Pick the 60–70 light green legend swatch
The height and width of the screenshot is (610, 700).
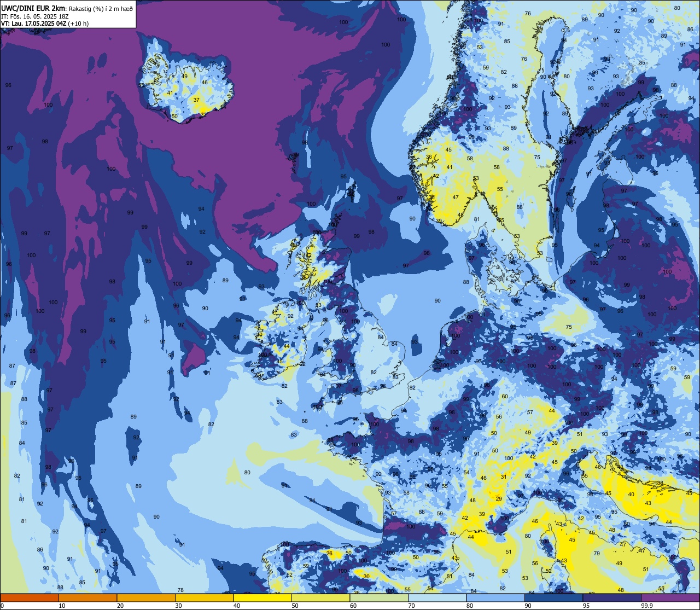pos(379,597)
